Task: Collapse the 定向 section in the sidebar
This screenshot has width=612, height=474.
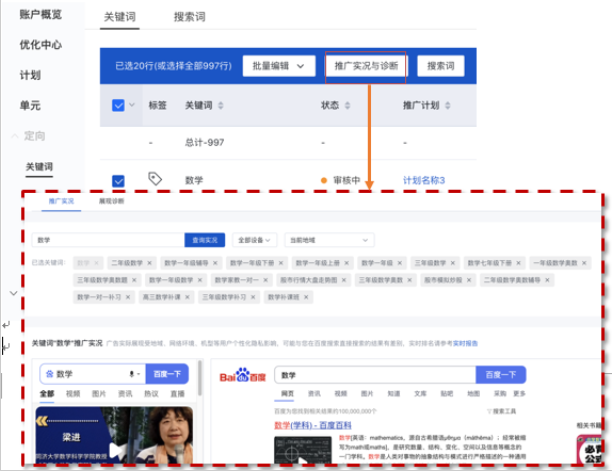Action: click(15, 136)
